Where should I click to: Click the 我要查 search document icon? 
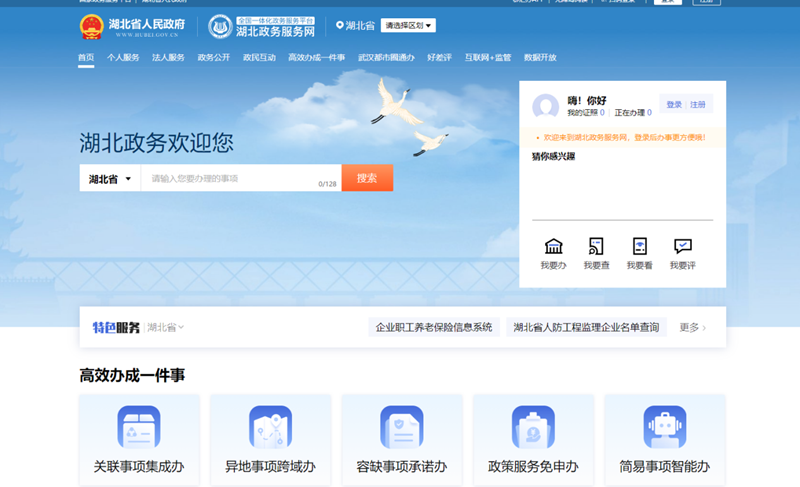pyautogui.click(x=596, y=246)
